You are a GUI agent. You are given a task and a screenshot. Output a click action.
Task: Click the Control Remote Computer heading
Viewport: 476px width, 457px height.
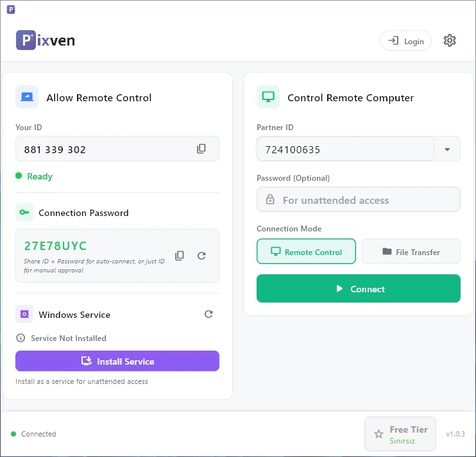(351, 97)
